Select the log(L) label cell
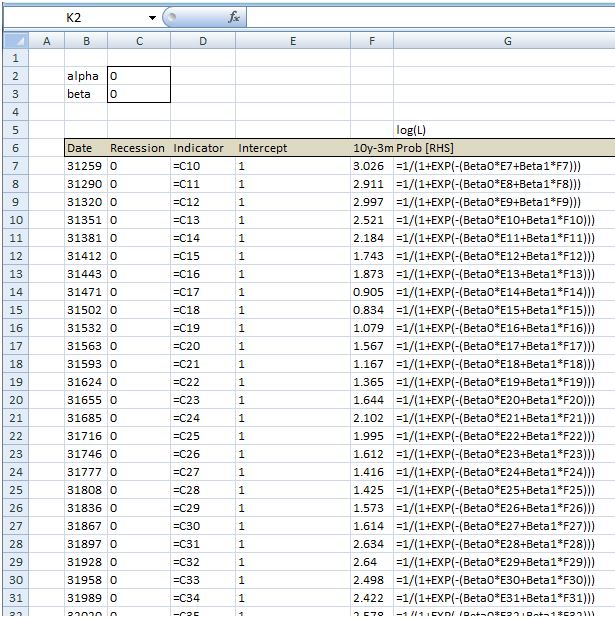This screenshot has width=615, height=618. [x=411, y=130]
